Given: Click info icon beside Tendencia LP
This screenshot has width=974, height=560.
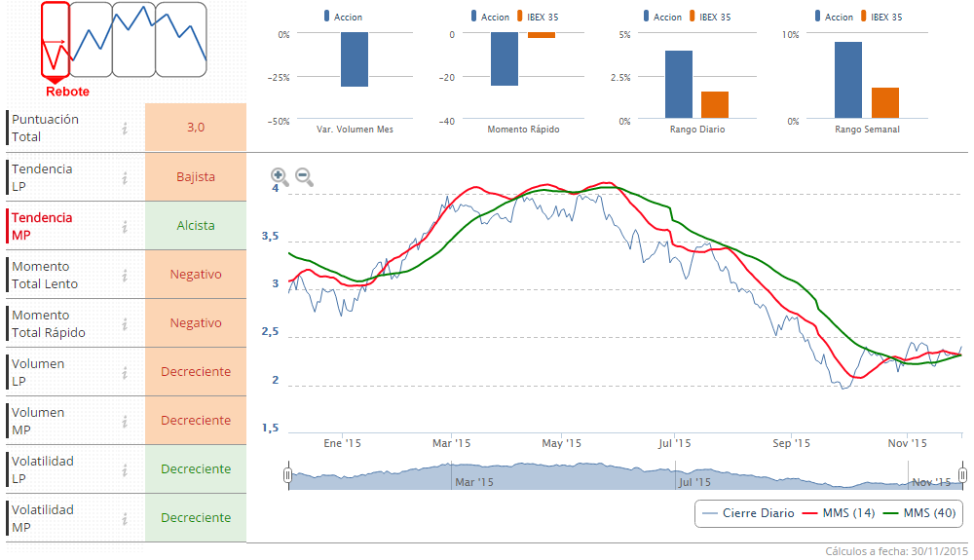Looking at the screenshot, I should click(125, 177).
